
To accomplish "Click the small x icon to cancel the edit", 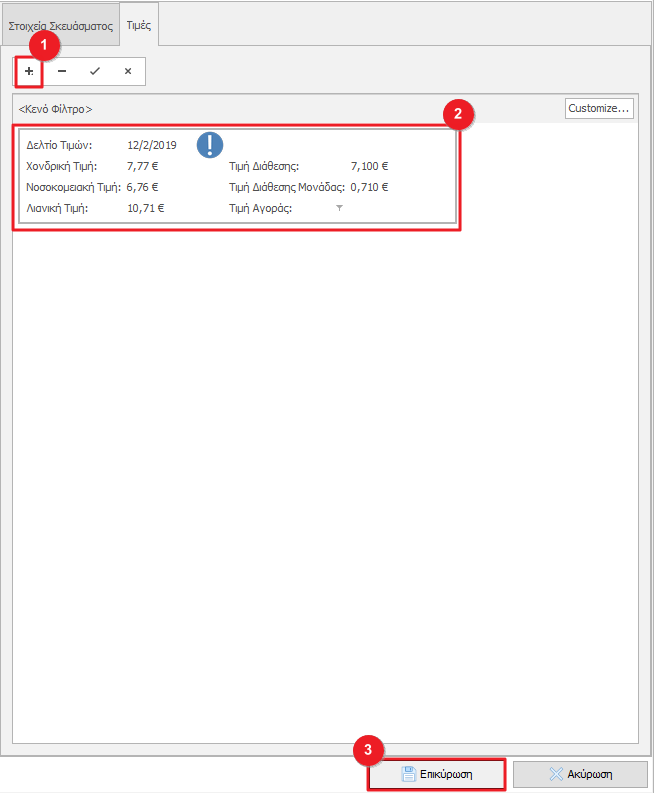I will pyautogui.click(x=127, y=72).
